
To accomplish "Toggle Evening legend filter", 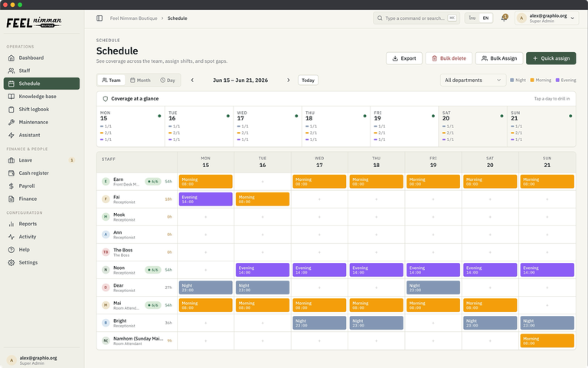I will (x=566, y=80).
